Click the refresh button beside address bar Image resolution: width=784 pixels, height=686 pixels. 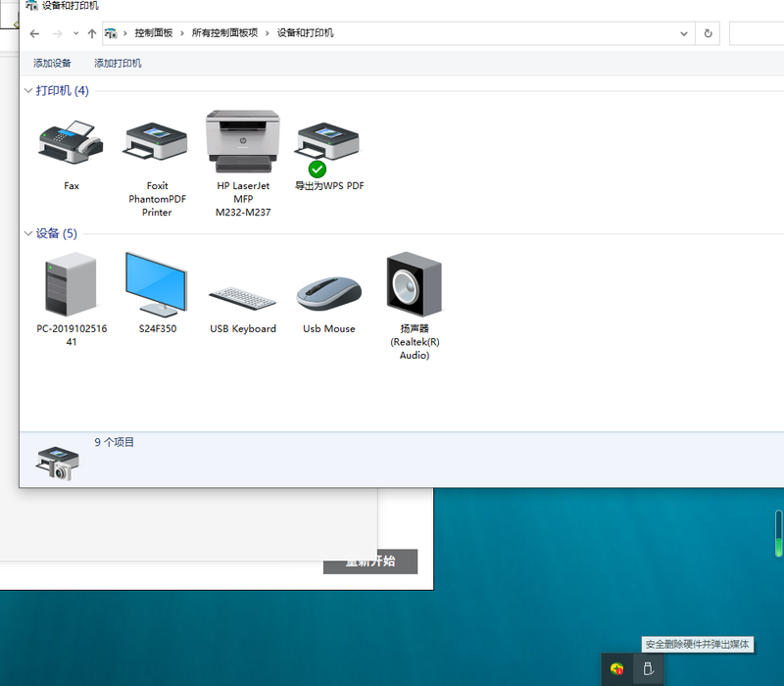click(x=709, y=33)
